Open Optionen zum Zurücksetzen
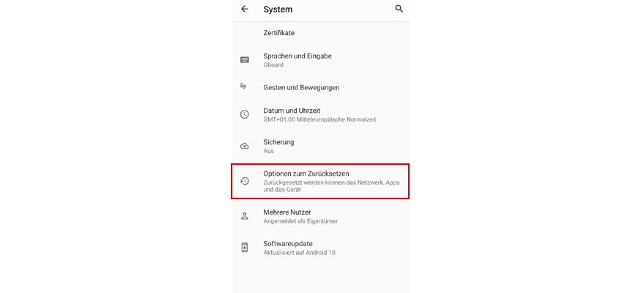 coord(311,174)
